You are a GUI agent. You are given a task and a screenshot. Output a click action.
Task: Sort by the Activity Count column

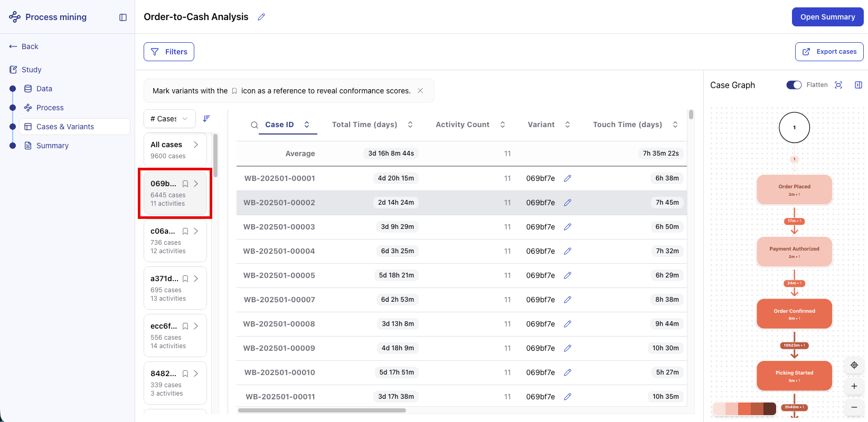tap(503, 124)
